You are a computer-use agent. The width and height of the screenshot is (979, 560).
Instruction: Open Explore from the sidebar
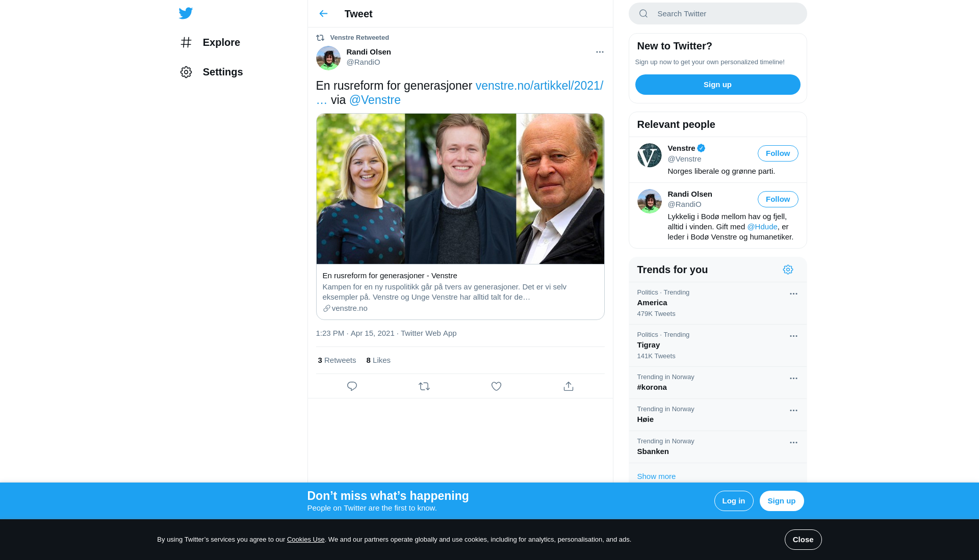pos(210,42)
